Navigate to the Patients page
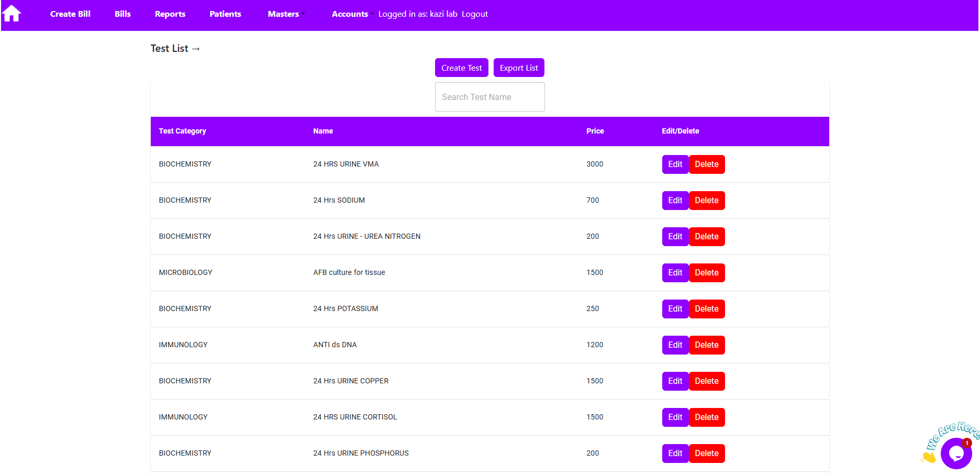Viewport: 980px width, 475px height. [225, 14]
